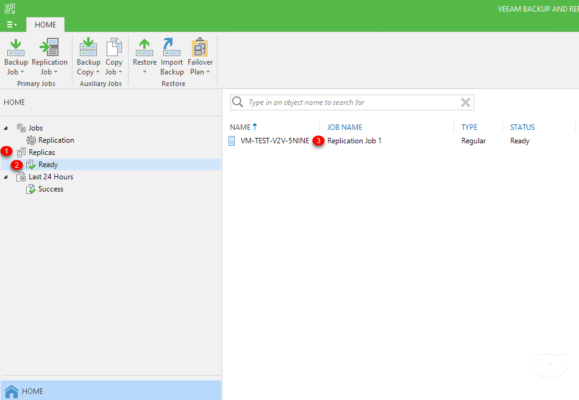Select the Ready tree item

tap(48, 164)
